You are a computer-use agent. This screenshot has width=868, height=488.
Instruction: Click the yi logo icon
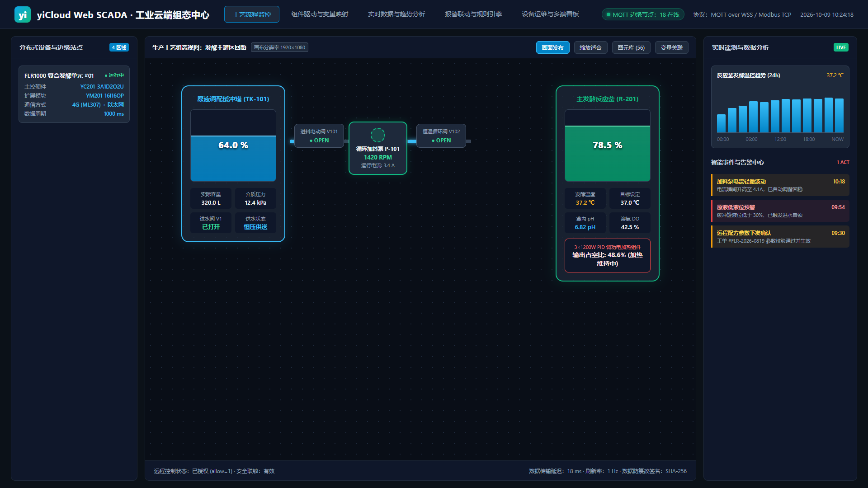pyautogui.click(x=23, y=14)
